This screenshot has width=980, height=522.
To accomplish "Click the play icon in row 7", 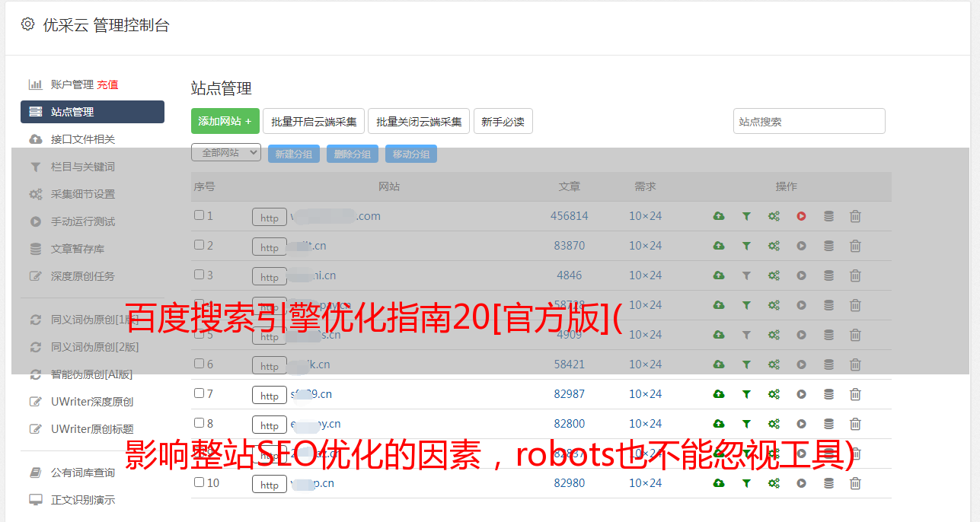I will [x=801, y=394].
